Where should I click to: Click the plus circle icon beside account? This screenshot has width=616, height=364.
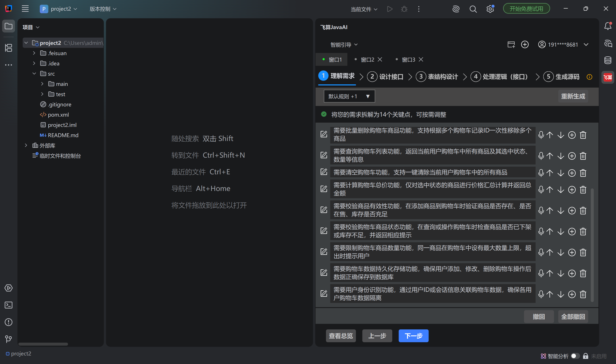point(525,44)
